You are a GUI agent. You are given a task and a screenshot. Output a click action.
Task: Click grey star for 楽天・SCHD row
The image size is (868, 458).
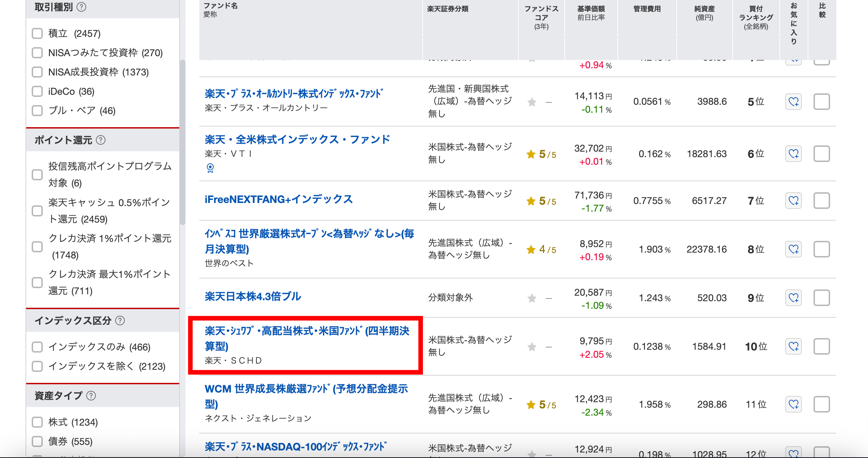click(x=532, y=347)
